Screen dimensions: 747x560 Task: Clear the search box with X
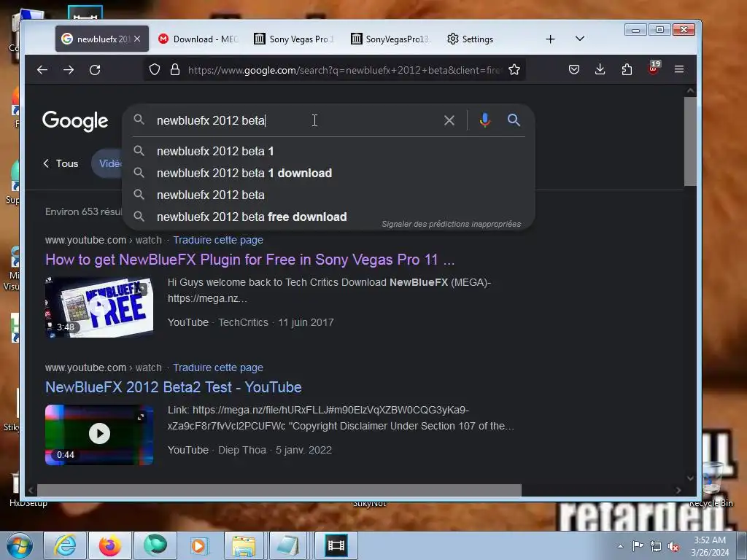point(449,120)
